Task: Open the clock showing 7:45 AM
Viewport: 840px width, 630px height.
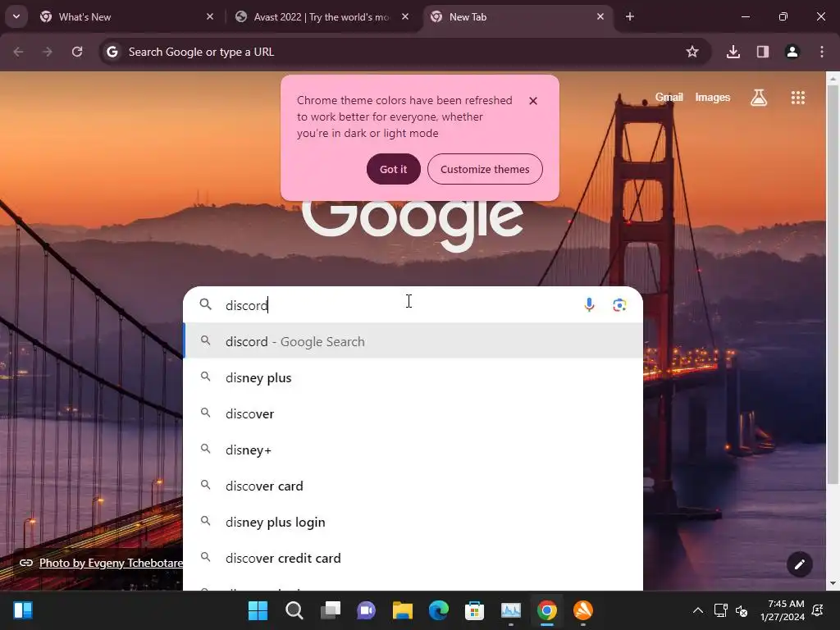Action: click(x=782, y=610)
